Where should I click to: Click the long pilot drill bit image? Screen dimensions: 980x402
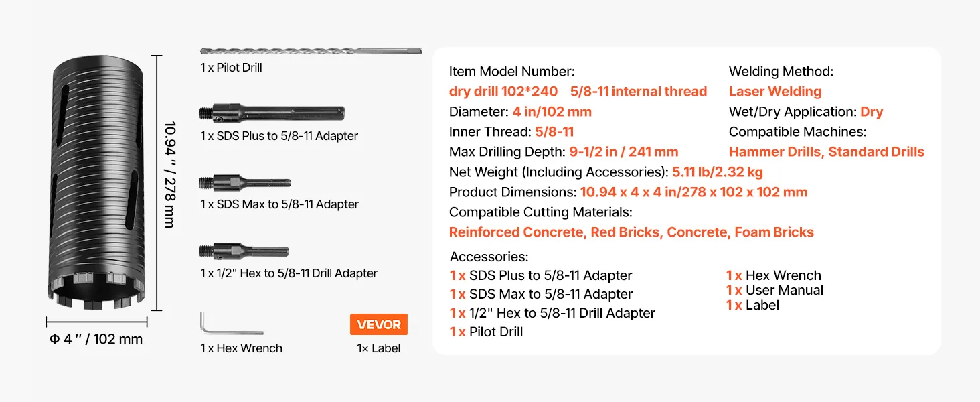click(311, 51)
